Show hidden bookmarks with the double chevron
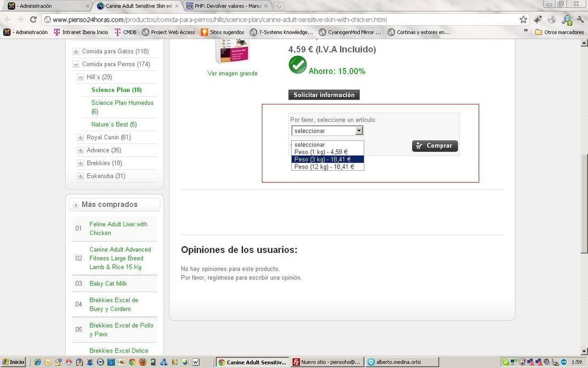Image resolution: width=588 pixels, height=368 pixels. tap(526, 30)
